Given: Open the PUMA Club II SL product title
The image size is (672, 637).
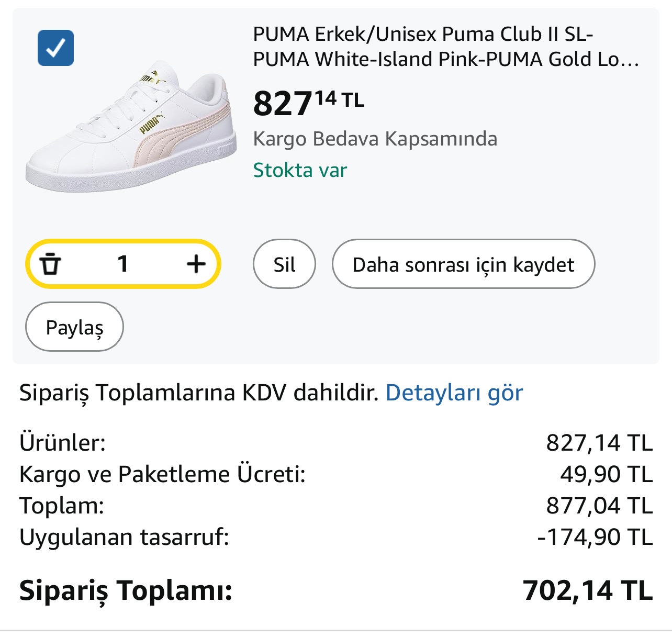Looking at the screenshot, I should pos(446,47).
